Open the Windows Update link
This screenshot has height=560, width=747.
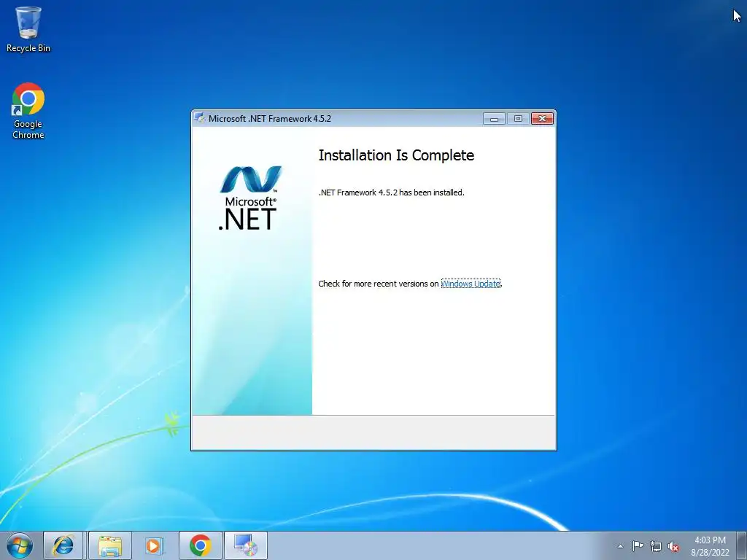(x=471, y=284)
